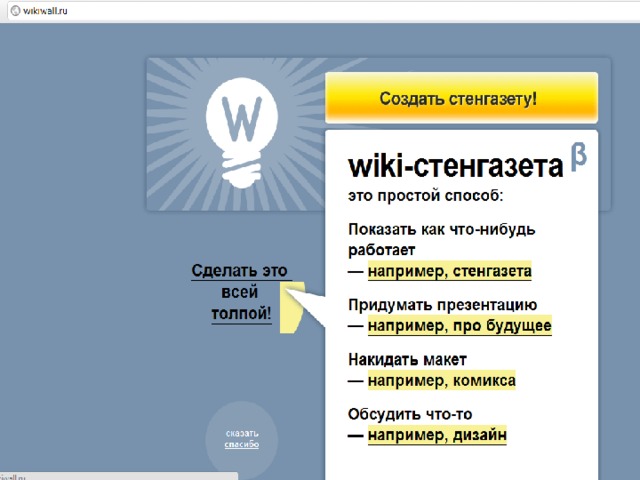
Task: Click the wiki-стенгазета heading
Action: 456,166
